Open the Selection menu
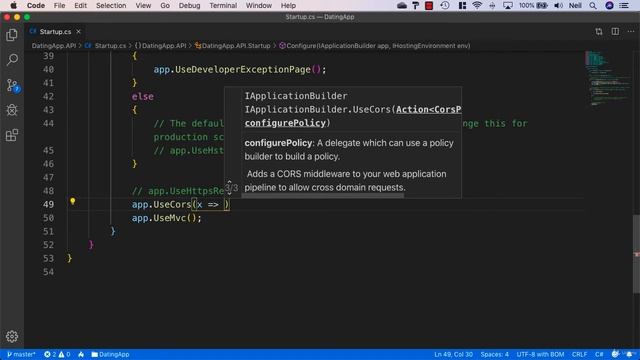The image size is (640, 360). [x=111, y=5]
